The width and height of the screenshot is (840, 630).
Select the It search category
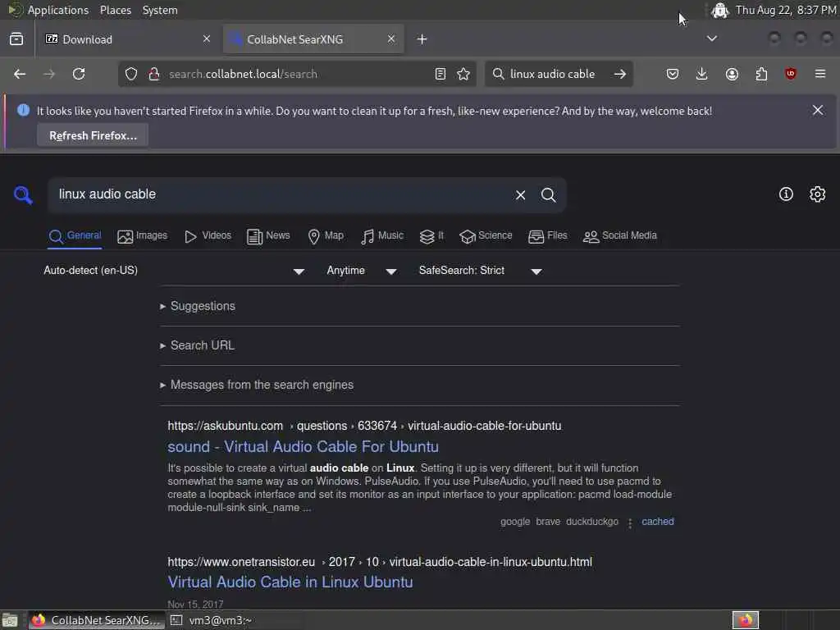[x=431, y=235]
